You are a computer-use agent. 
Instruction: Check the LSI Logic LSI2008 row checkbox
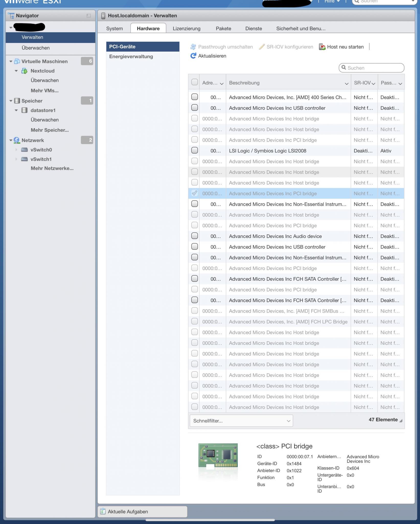[195, 150]
